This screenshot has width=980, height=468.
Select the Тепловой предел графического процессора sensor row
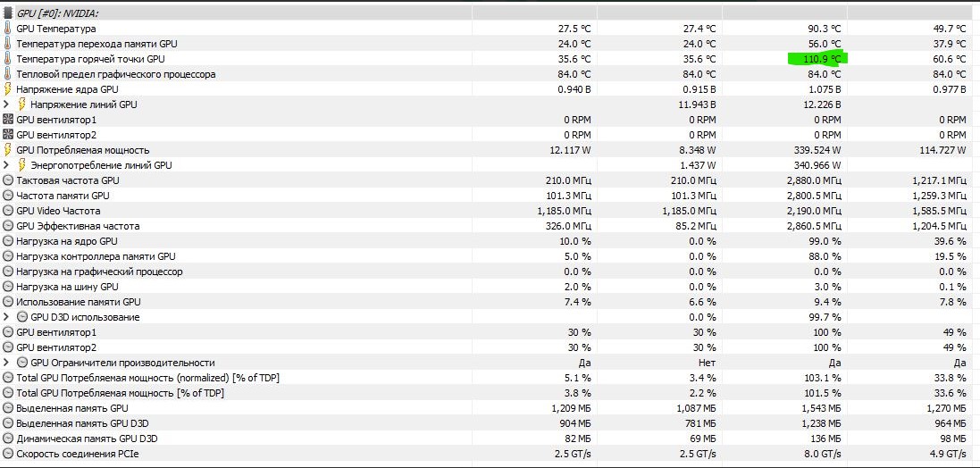point(115,74)
